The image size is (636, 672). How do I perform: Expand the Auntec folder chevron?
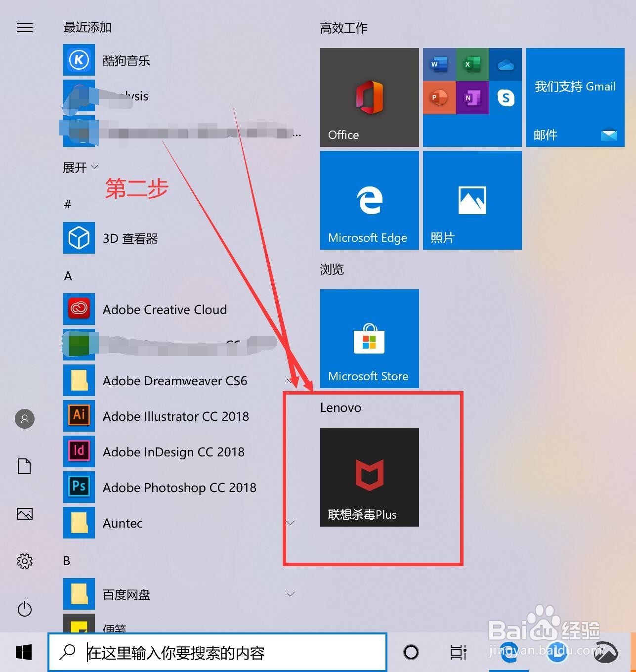[291, 523]
